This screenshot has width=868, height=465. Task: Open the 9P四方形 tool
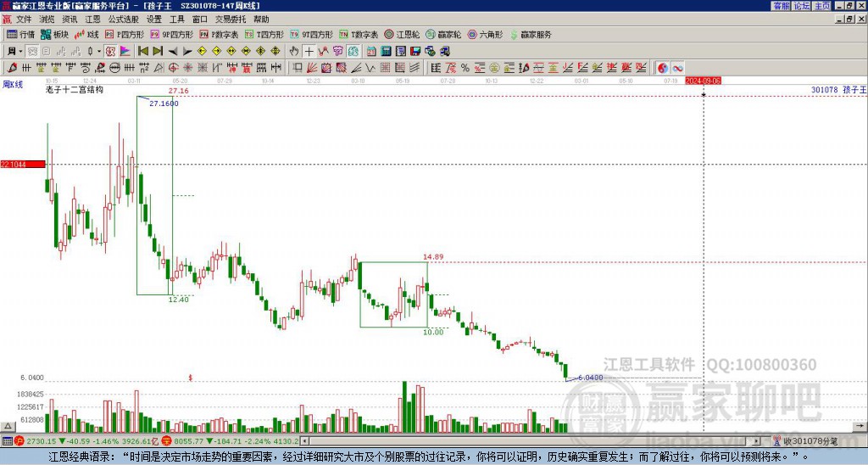pos(171,34)
